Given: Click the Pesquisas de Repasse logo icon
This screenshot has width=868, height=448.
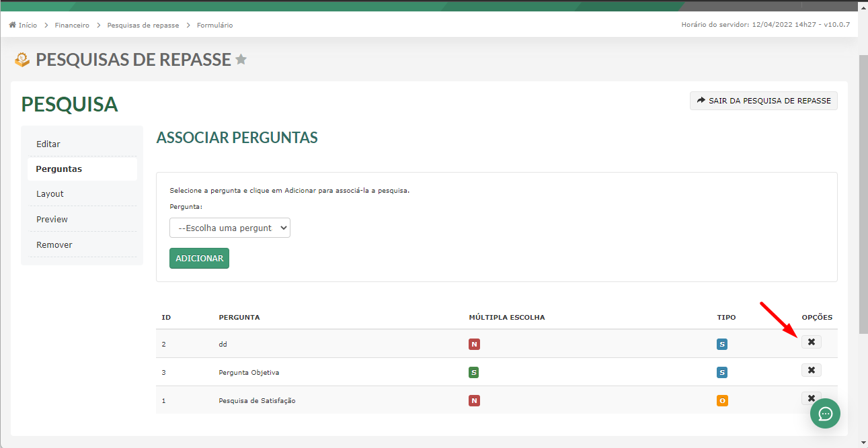Looking at the screenshot, I should [22, 60].
